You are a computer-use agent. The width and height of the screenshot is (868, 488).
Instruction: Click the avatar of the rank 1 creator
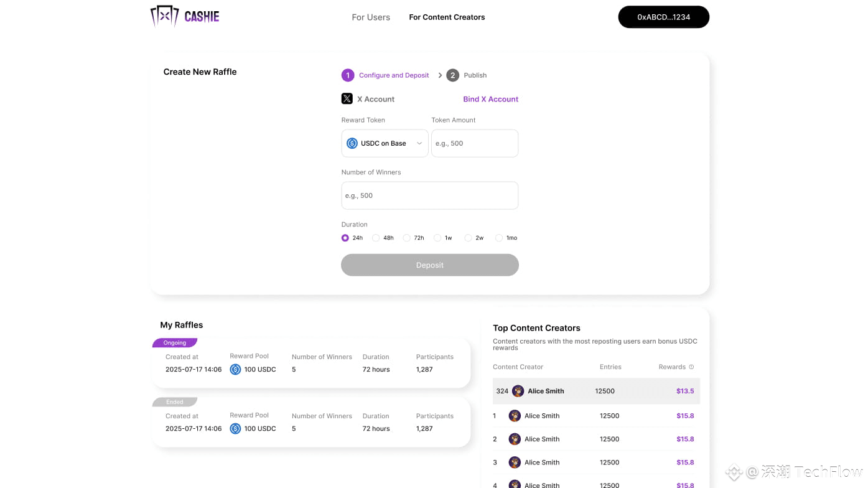coord(515,416)
